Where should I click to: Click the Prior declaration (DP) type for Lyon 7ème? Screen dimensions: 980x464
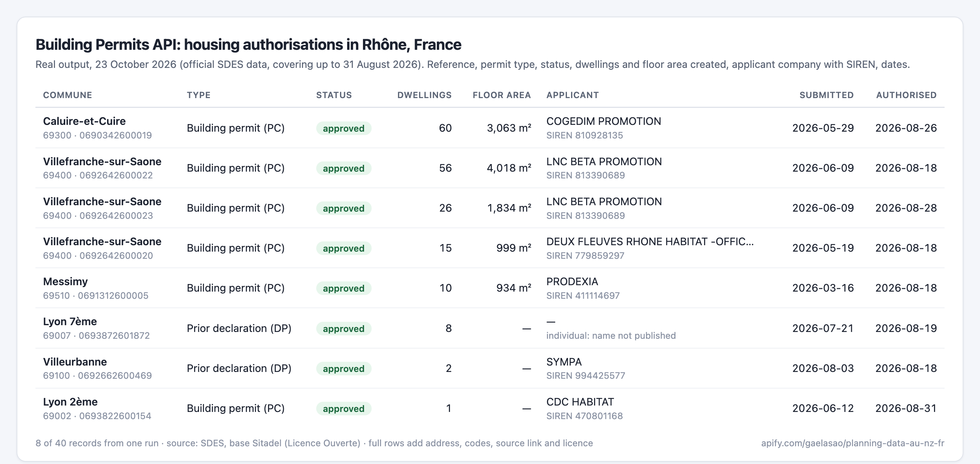[x=239, y=328]
